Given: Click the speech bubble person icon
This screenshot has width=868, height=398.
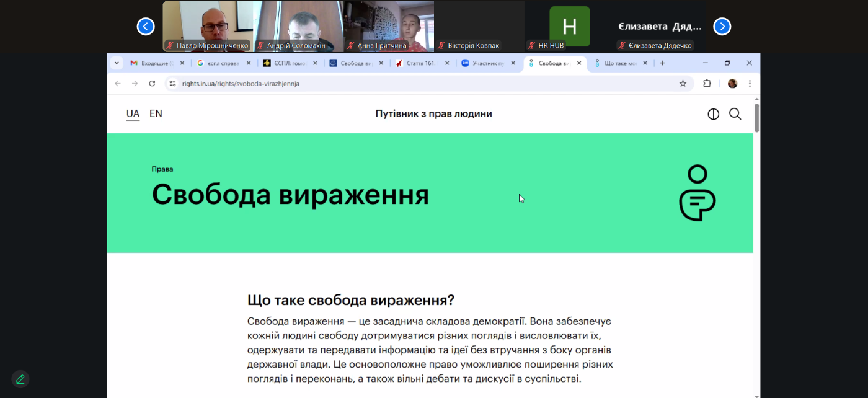Looking at the screenshot, I should 697,193.
